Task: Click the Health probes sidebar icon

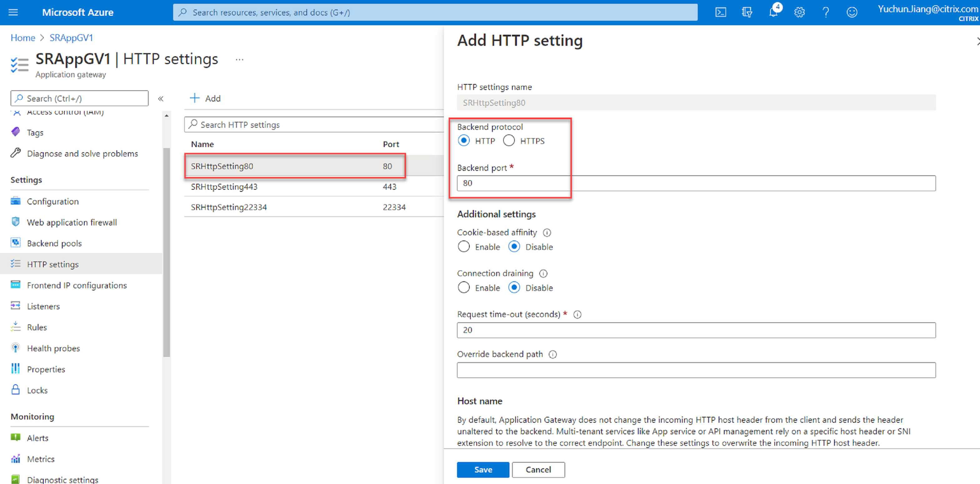Action: (x=16, y=348)
